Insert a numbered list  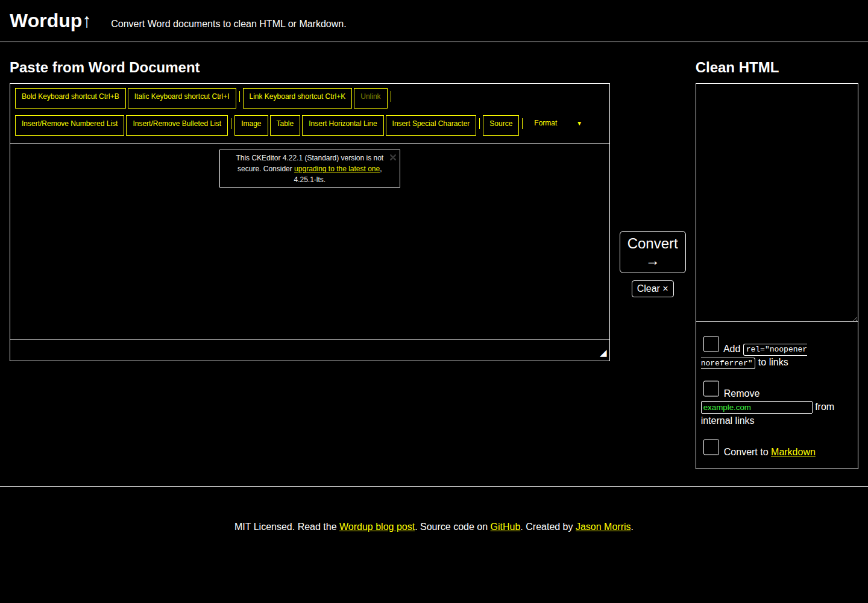pyautogui.click(x=69, y=124)
